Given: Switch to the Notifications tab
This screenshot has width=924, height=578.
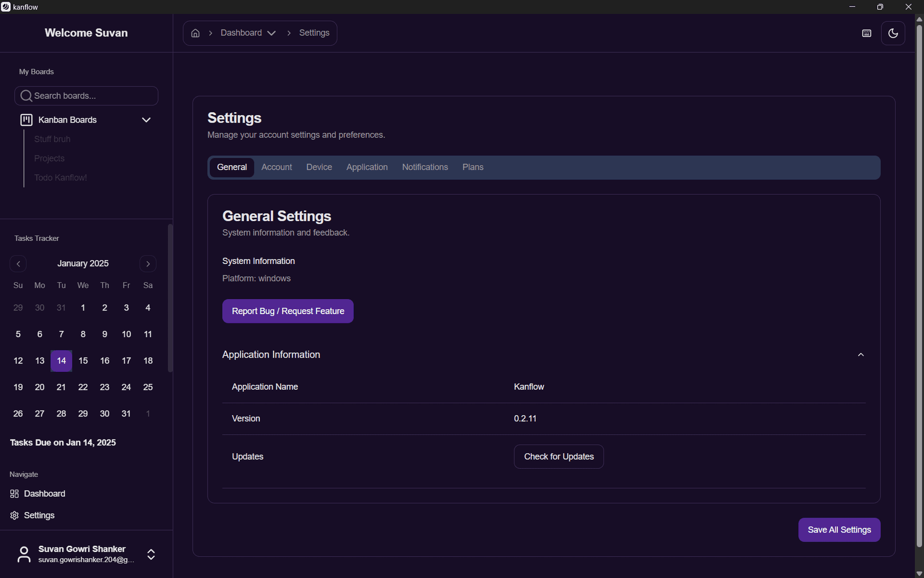Looking at the screenshot, I should 425,167.
